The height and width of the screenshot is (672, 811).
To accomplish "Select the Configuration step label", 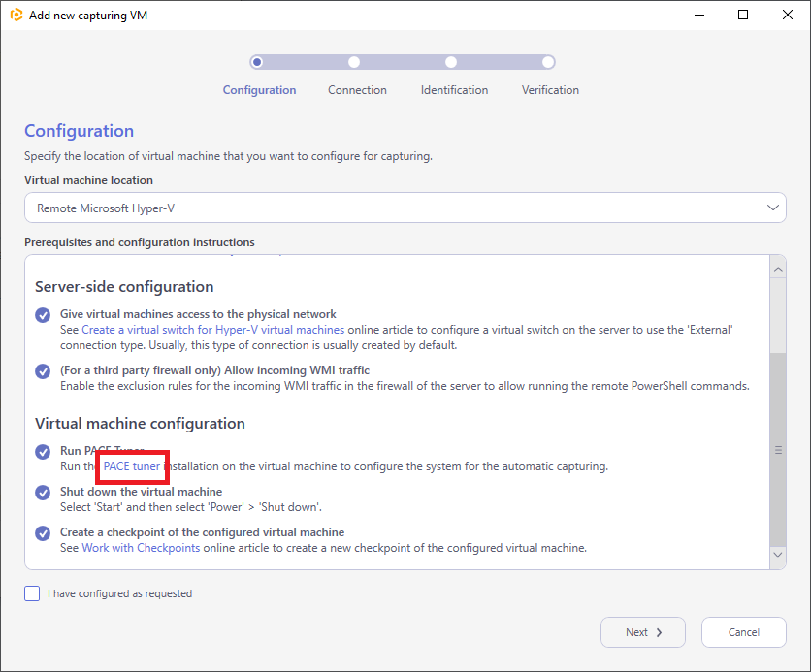I will point(259,90).
